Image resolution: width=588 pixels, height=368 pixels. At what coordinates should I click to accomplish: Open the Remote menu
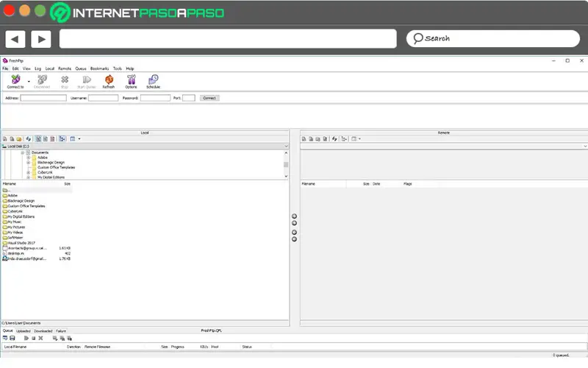coord(65,68)
